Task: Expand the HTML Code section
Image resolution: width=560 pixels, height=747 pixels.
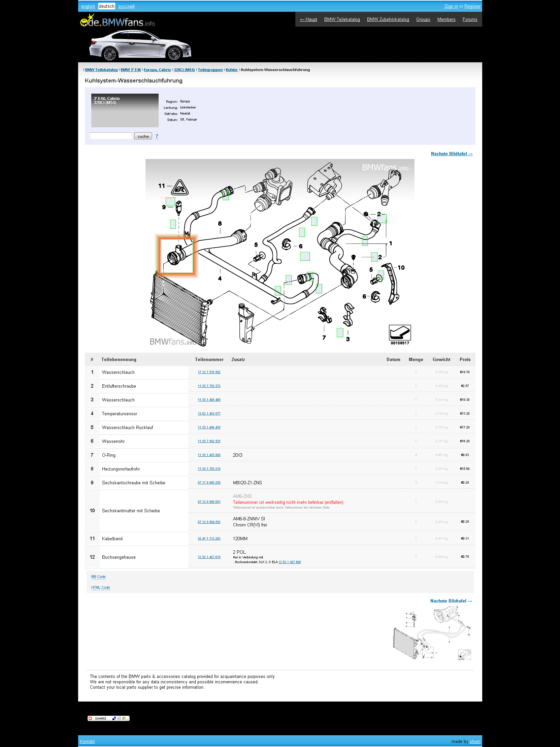Action: pyautogui.click(x=101, y=588)
